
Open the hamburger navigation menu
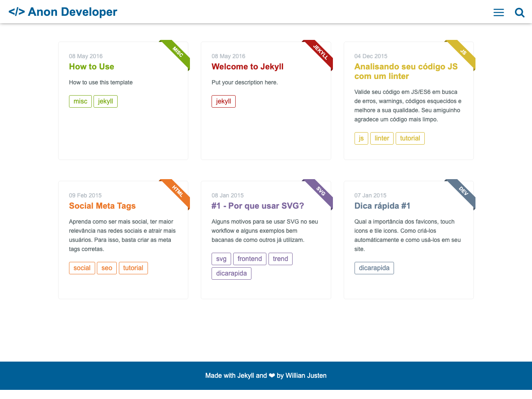pos(498,12)
